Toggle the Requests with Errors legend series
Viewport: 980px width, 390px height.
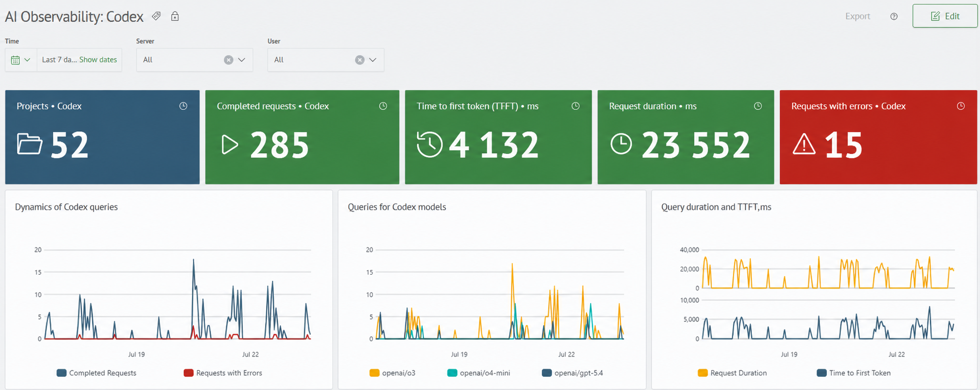223,373
